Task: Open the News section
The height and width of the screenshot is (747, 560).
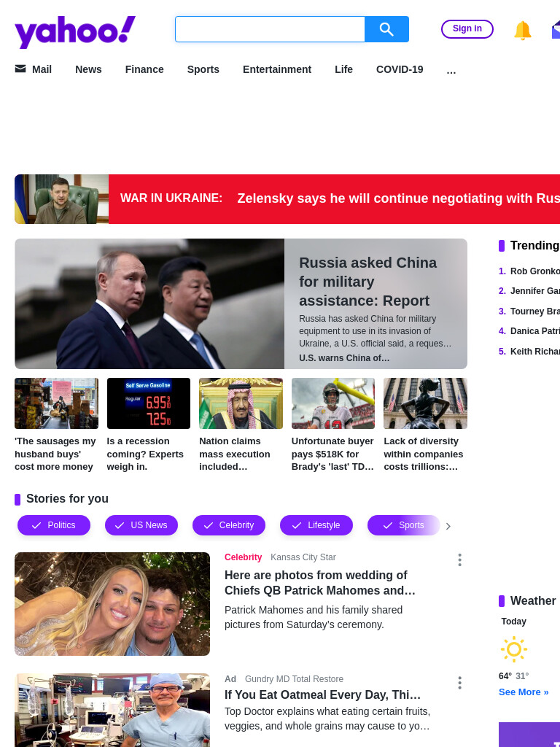Action: [88, 69]
